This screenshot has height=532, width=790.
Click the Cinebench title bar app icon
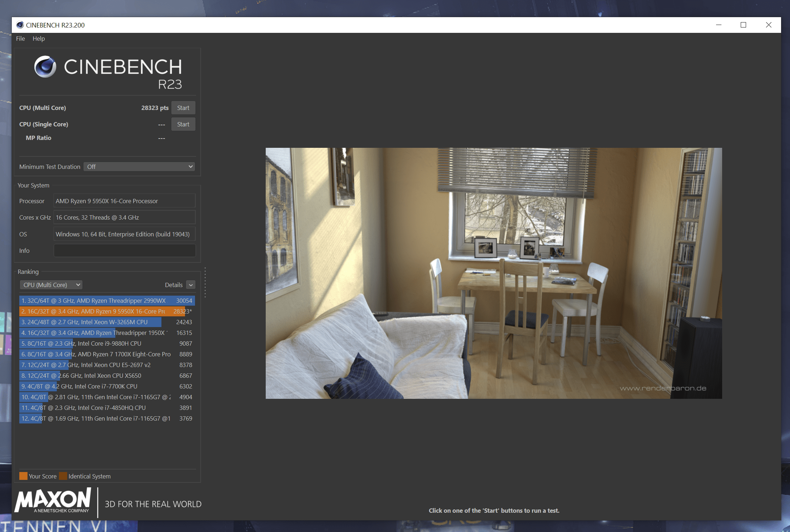tap(20, 25)
